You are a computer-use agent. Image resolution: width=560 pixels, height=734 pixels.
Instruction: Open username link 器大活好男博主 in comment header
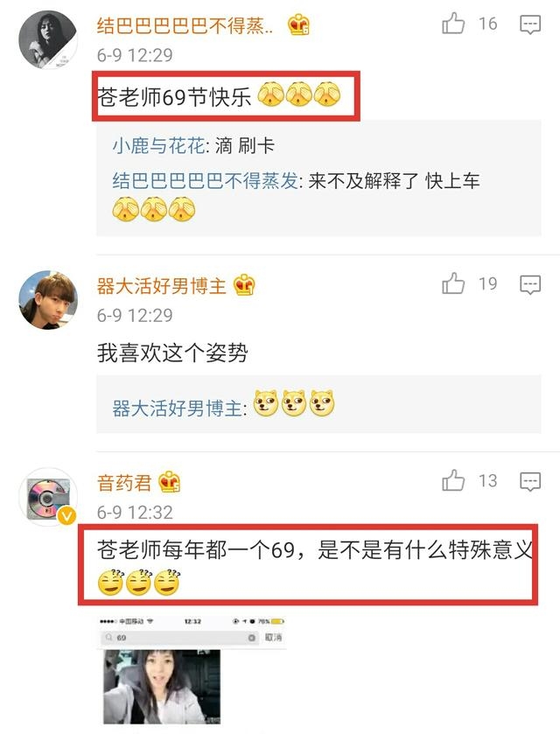(162, 285)
